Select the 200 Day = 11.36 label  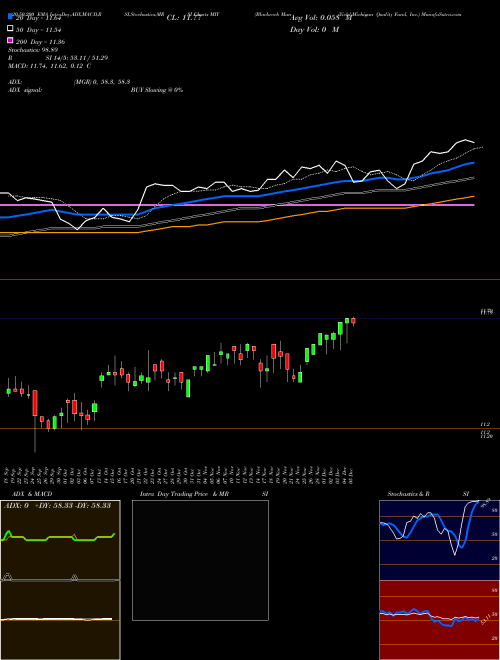[x=40, y=42]
